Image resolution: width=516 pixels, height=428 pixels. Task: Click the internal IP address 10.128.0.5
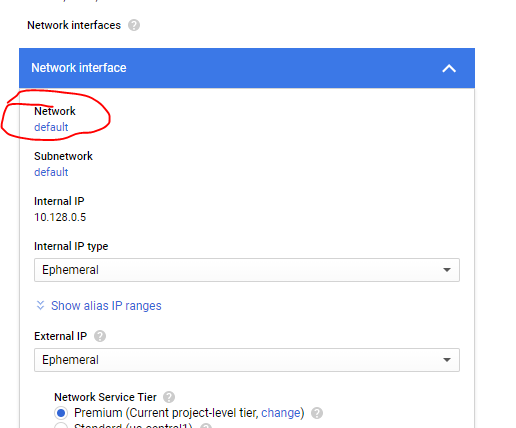[x=60, y=217]
